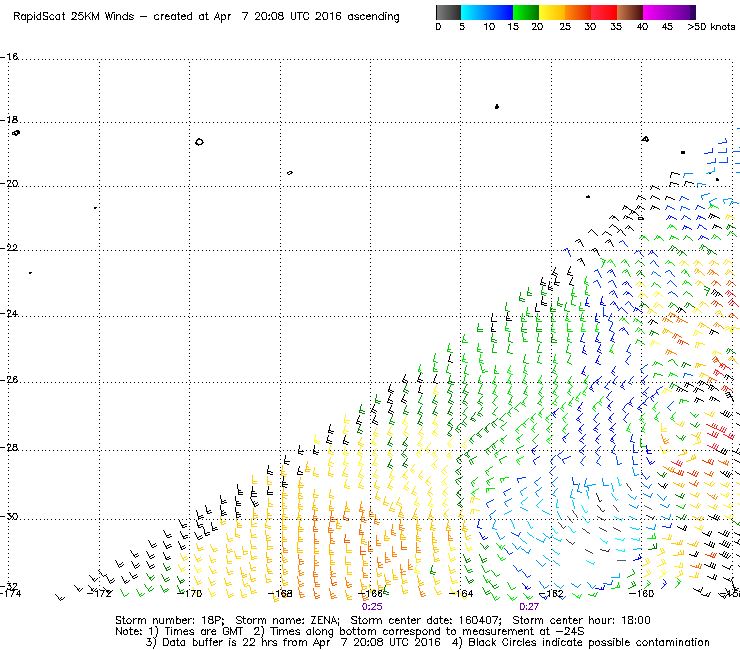The image size is (740, 650).
Task: Click the 0:25 time marker on bottom axis
Action: point(372,607)
